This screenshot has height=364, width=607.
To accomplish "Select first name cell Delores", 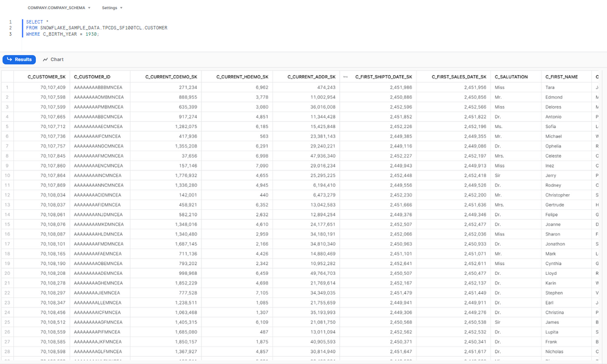I will [x=553, y=107].
